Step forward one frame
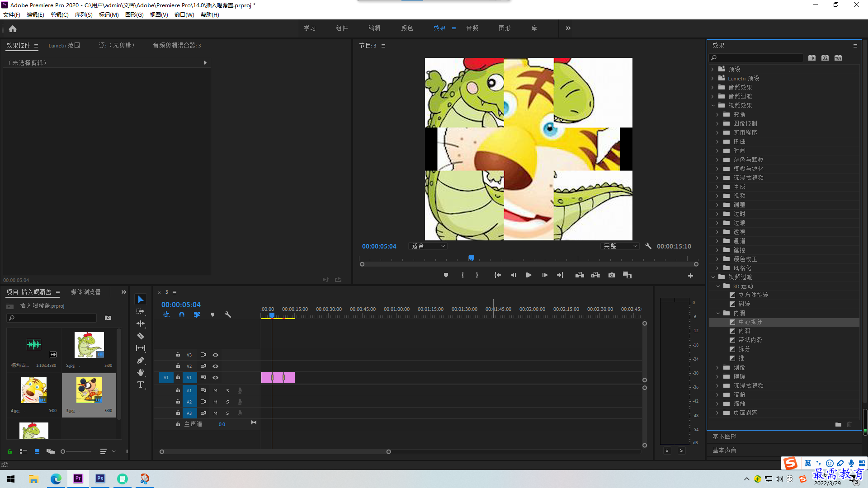 (545, 275)
